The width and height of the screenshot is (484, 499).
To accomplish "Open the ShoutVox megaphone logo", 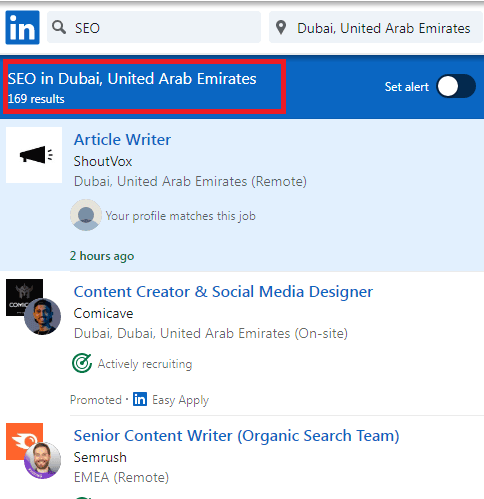I will (x=34, y=155).
